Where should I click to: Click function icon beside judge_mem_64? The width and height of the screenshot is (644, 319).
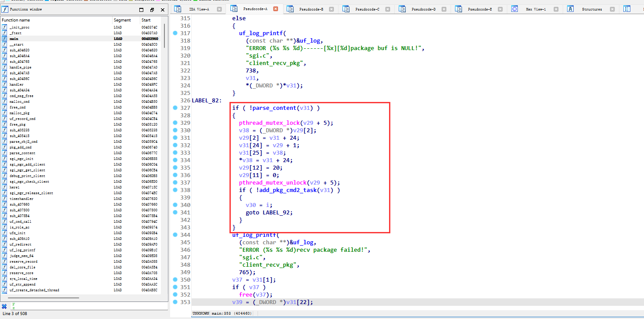[5, 256]
